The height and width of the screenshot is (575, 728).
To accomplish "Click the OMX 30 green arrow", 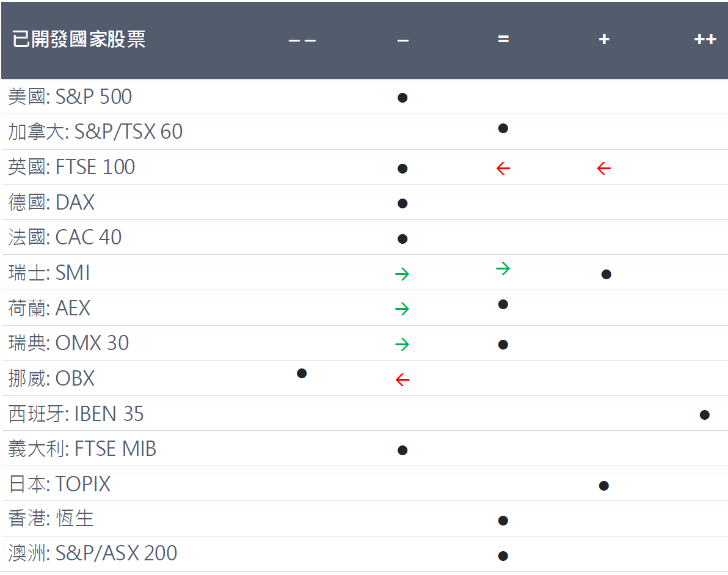I will pyautogui.click(x=402, y=343).
